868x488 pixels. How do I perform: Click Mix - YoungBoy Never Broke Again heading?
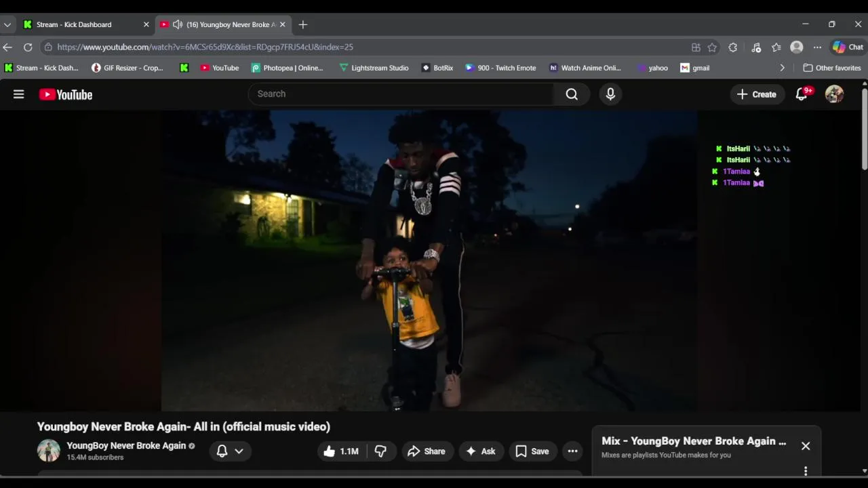pyautogui.click(x=694, y=441)
